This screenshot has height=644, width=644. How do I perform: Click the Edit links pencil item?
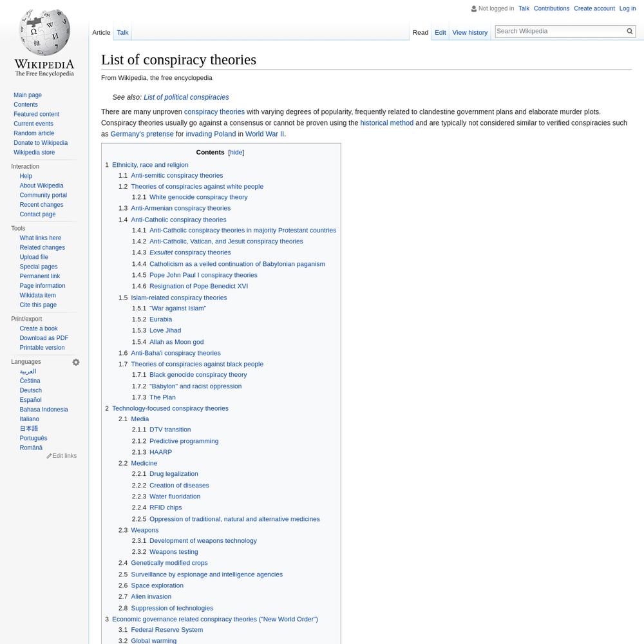coord(62,456)
